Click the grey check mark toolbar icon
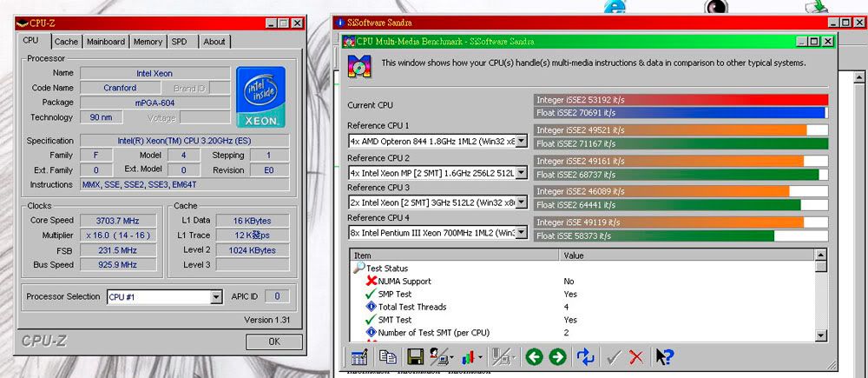The width and height of the screenshot is (868, 378). 614,357
